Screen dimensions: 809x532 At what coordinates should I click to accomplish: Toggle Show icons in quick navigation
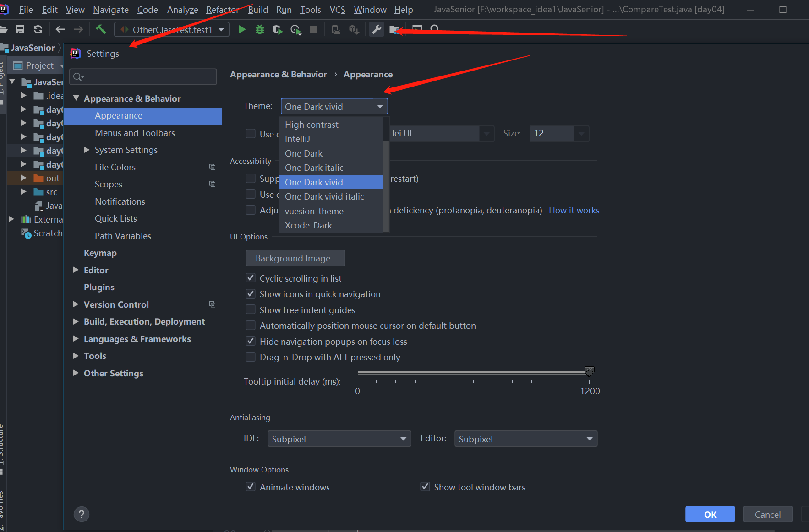(251, 293)
